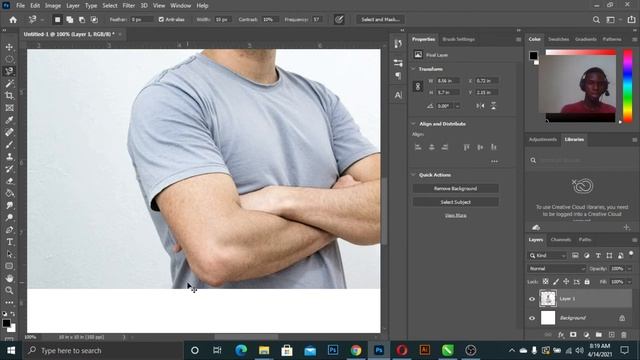
Task: Click the Feather input field
Action: tap(141, 20)
